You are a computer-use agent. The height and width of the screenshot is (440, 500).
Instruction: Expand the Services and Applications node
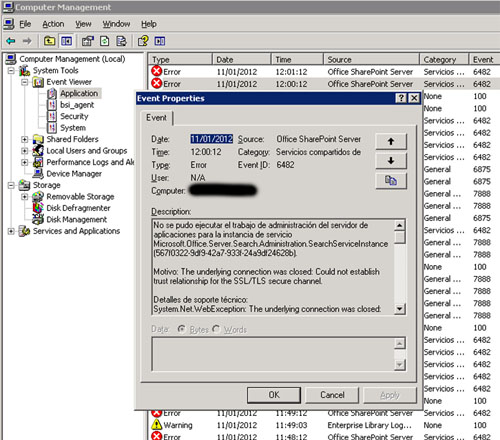(x=11, y=231)
